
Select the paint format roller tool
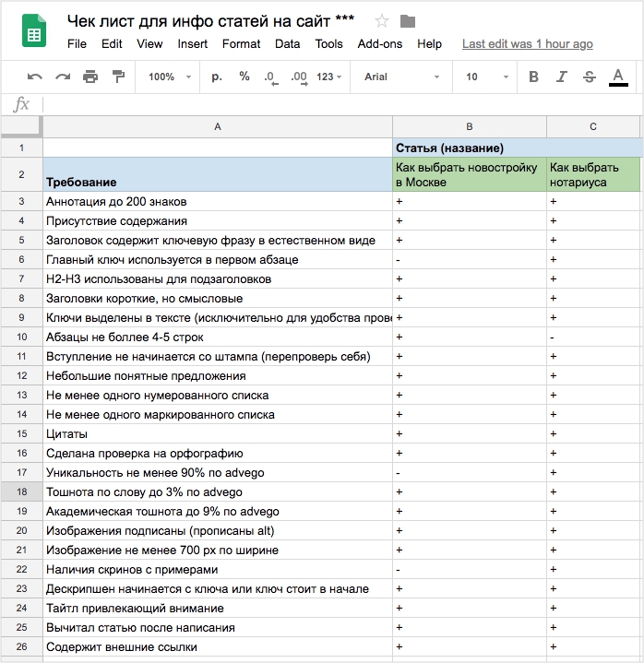click(x=118, y=77)
